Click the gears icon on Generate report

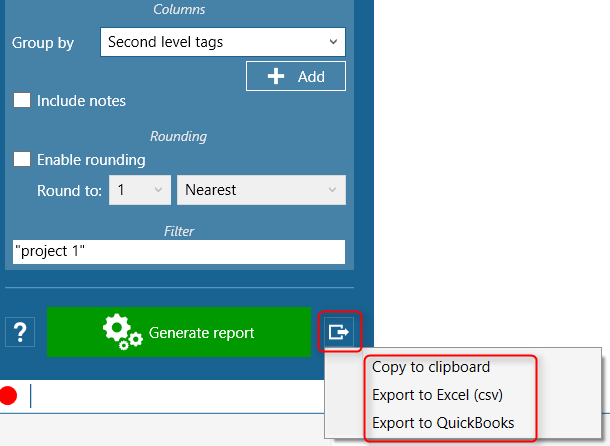coord(122,333)
